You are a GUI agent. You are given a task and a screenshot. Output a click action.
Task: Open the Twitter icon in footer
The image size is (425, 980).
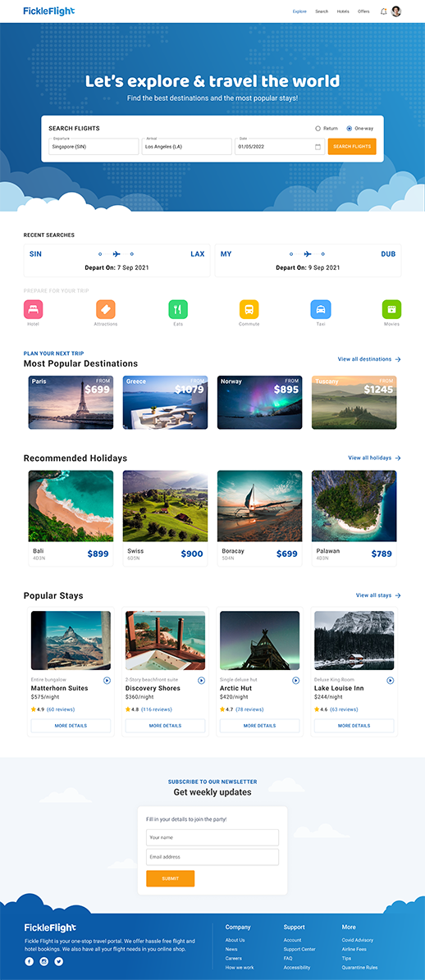[x=58, y=961]
